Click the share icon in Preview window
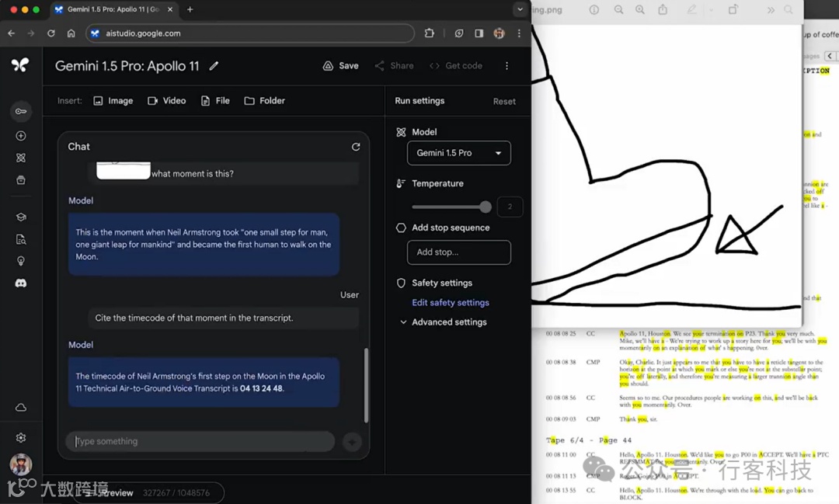839x504 pixels. point(663,9)
